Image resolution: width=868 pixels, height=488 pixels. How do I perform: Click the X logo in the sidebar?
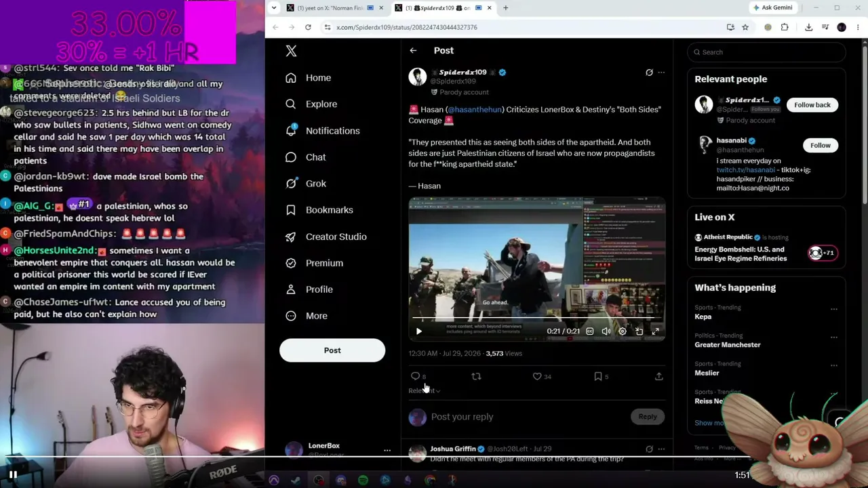tap(291, 51)
